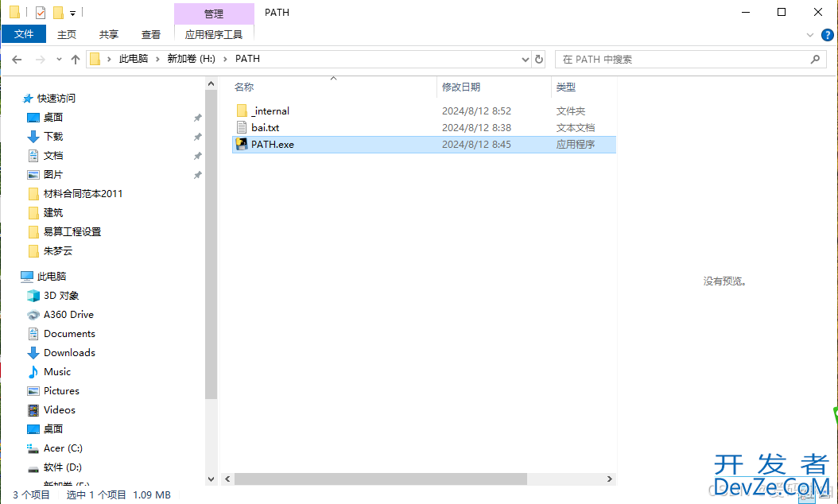This screenshot has width=838, height=504.
Task: Select the _internal folder
Action: (270, 111)
